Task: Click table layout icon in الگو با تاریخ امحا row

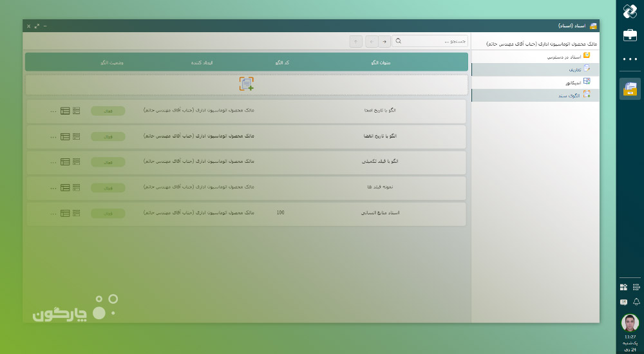Action: 65,111
